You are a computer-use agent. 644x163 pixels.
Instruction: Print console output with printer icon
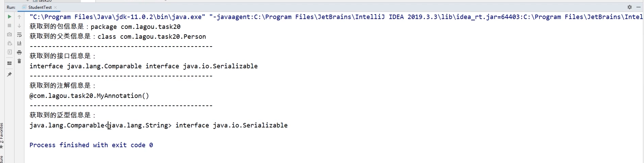coord(20,52)
